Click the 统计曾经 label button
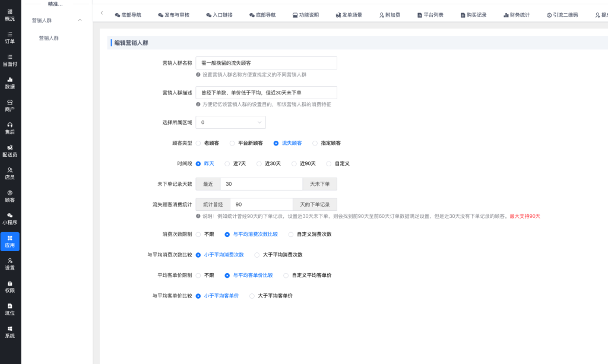Screen dimensions: 608x364 point(213,204)
